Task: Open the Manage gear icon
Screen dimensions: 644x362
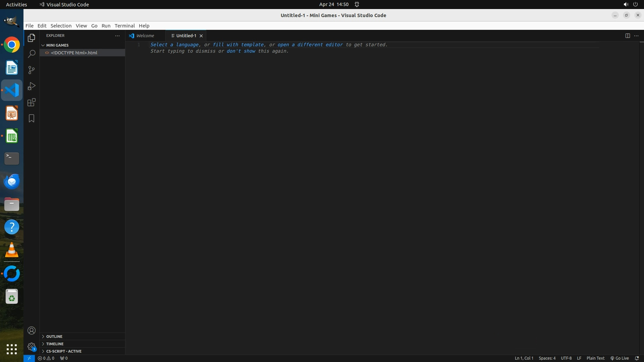Action: pos(32,347)
